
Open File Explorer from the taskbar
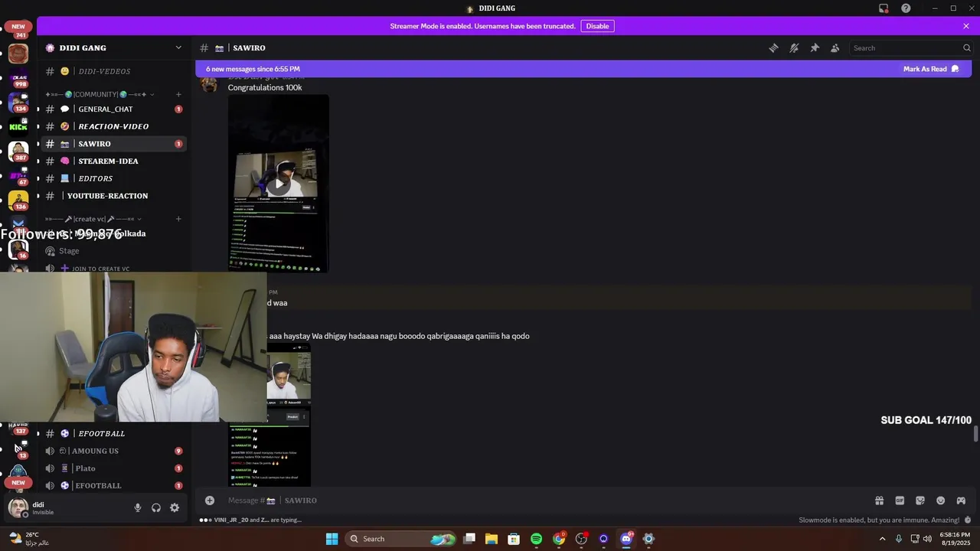[x=491, y=539]
